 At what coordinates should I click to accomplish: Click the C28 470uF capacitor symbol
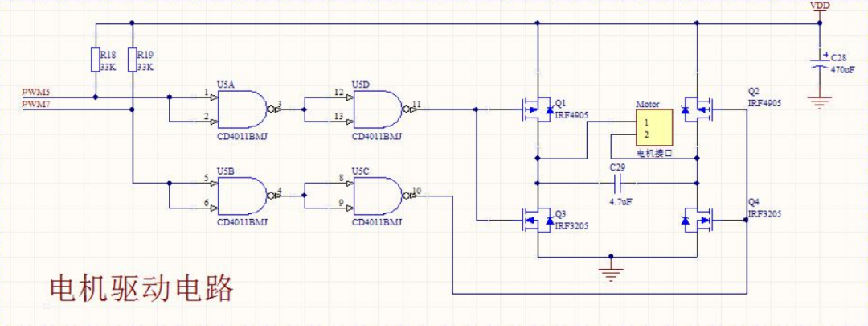pyautogui.click(x=820, y=64)
